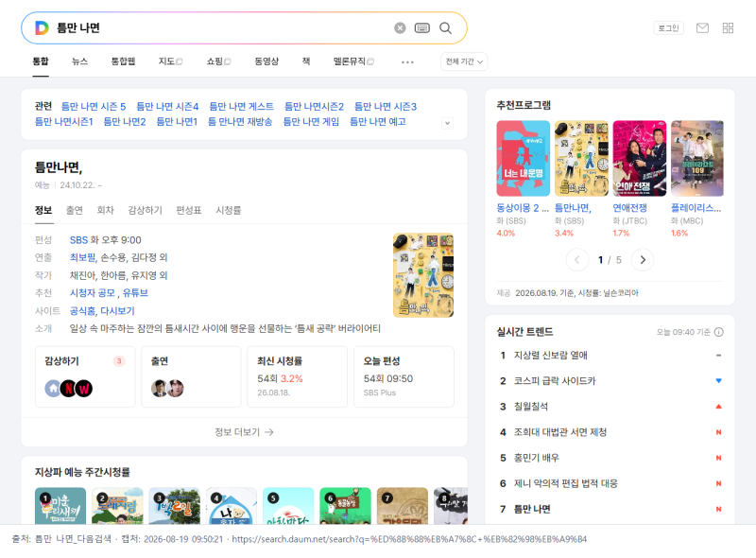The image size is (756, 558).
Task: Click the Daum logo icon in search bar
Action: (x=42, y=28)
